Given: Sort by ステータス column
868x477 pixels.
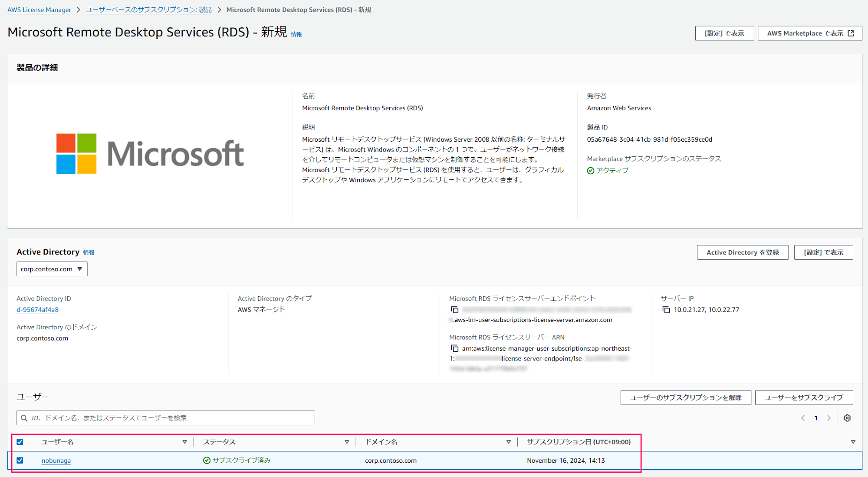Looking at the screenshot, I should click(x=347, y=442).
